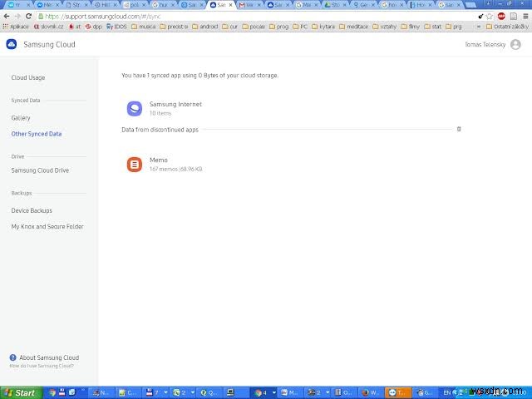Expand the pocasi bookmarks folder
532x399 pixels.
coord(254,27)
